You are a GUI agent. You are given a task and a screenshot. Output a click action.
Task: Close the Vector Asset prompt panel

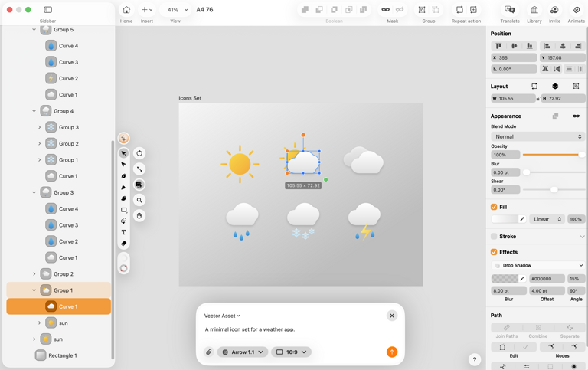click(392, 316)
